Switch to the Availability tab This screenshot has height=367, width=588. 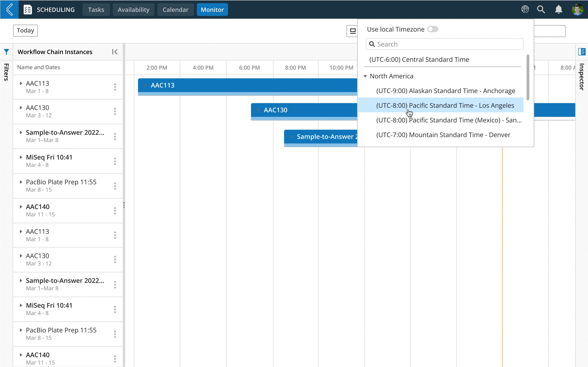133,10
